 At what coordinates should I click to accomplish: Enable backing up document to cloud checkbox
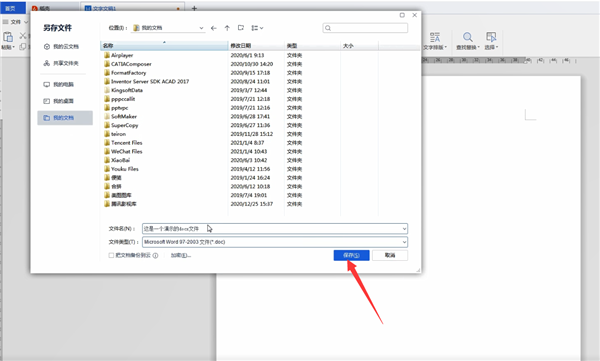(111, 255)
